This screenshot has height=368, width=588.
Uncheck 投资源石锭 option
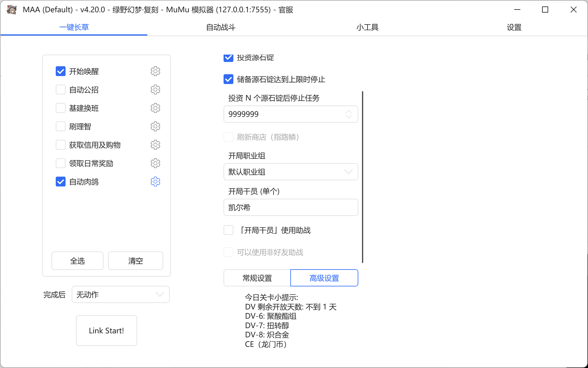click(228, 58)
